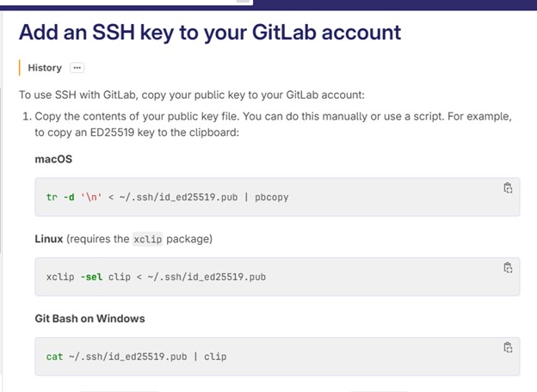Click the History label
The width and height of the screenshot is (537, 392).
pos(45,68)
